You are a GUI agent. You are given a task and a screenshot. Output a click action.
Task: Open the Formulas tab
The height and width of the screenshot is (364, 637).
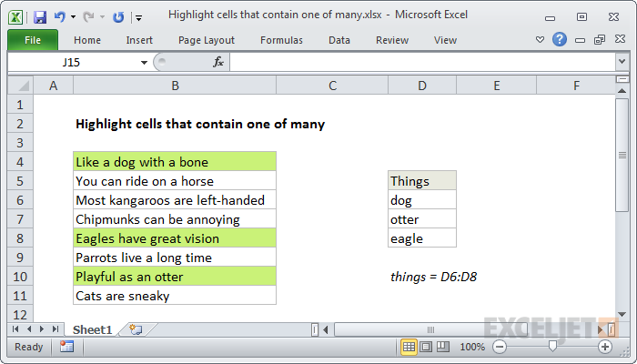coord(281,40)
